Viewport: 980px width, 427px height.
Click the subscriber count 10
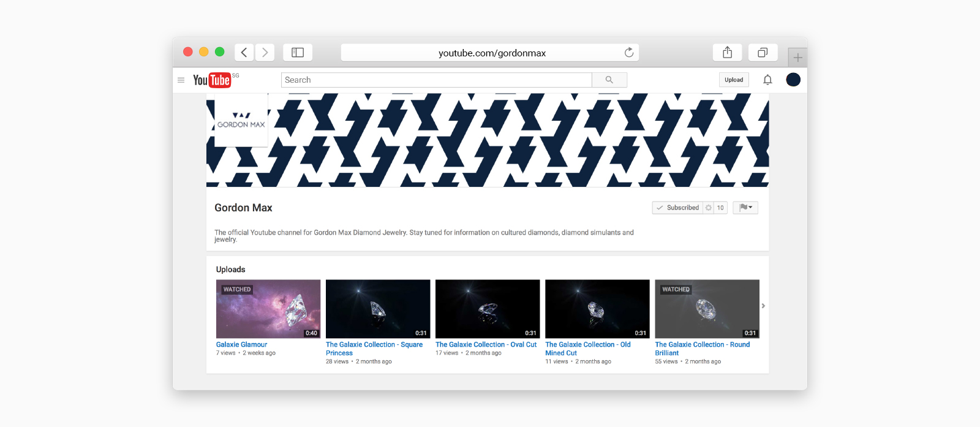coord(720,208)
